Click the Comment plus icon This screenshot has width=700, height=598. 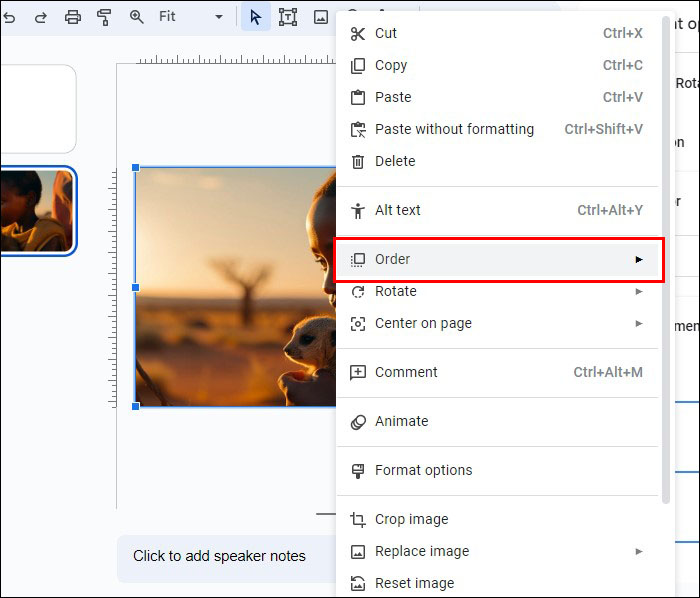coord(358,373)
